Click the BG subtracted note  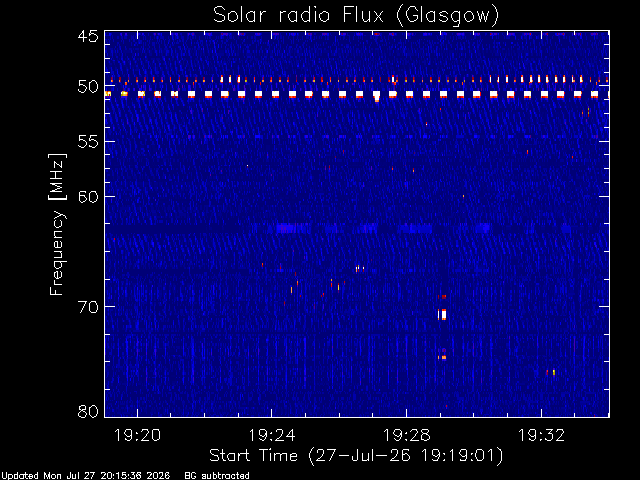coord(217,476)
